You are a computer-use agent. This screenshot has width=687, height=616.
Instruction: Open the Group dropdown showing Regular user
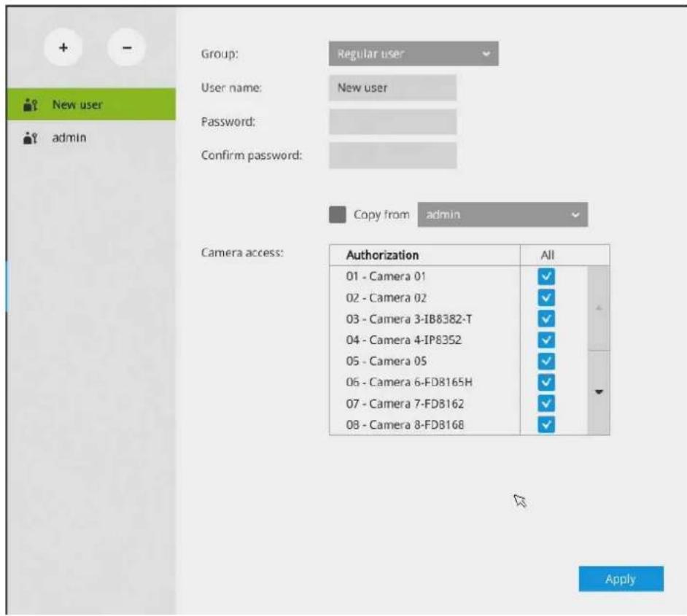coord(414,54)
